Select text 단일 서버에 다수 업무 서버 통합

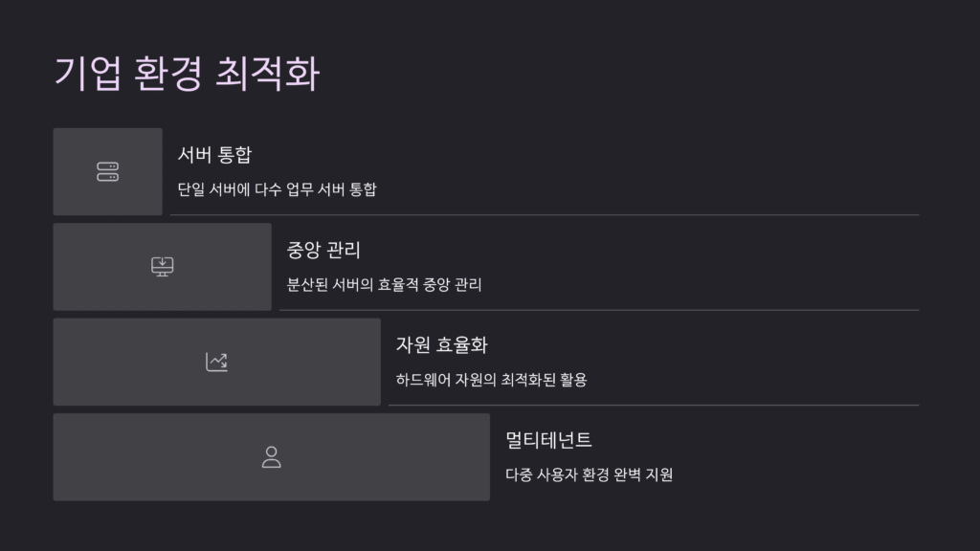tap(277, 189)
